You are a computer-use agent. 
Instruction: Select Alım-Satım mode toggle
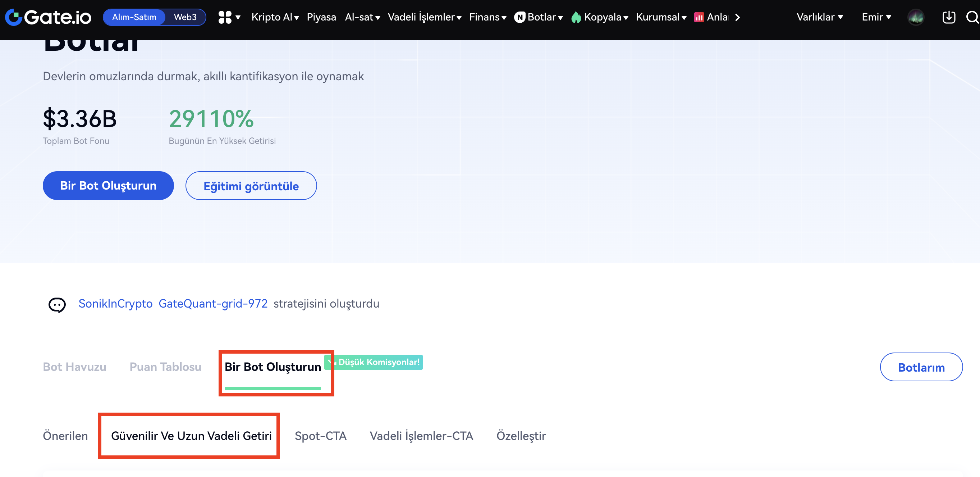[x=134, y=17]
